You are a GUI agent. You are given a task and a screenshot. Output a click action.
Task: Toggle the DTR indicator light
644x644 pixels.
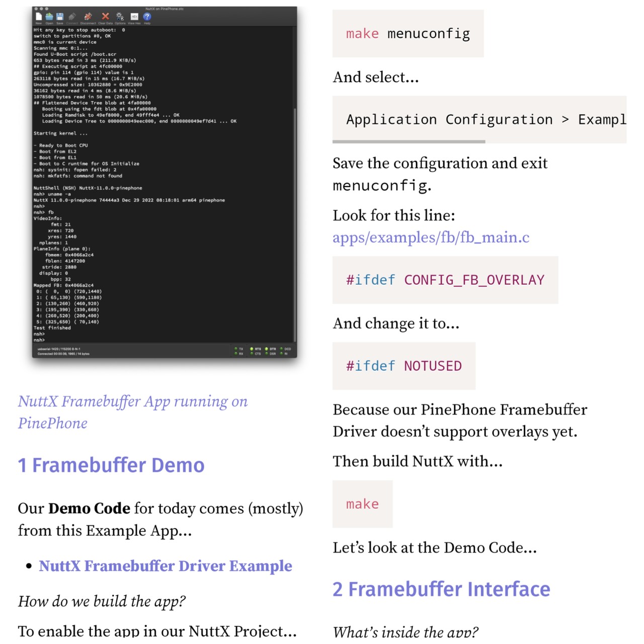pos(267,349)
